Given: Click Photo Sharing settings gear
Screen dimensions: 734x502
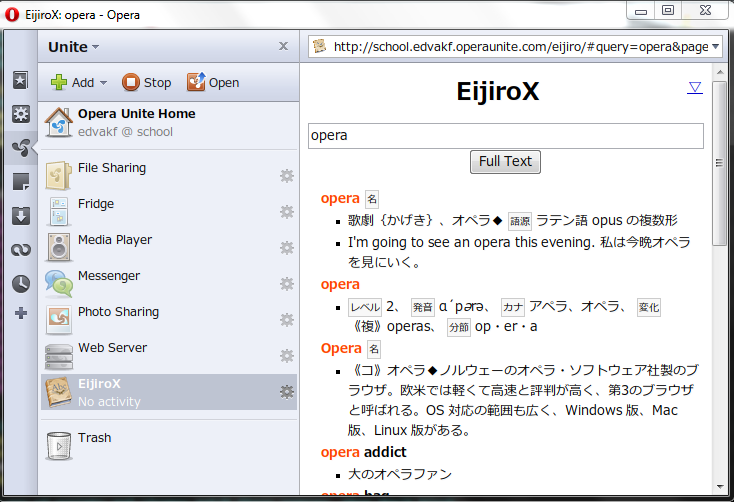Looking at the screenshot, I should tap(286, 320).
